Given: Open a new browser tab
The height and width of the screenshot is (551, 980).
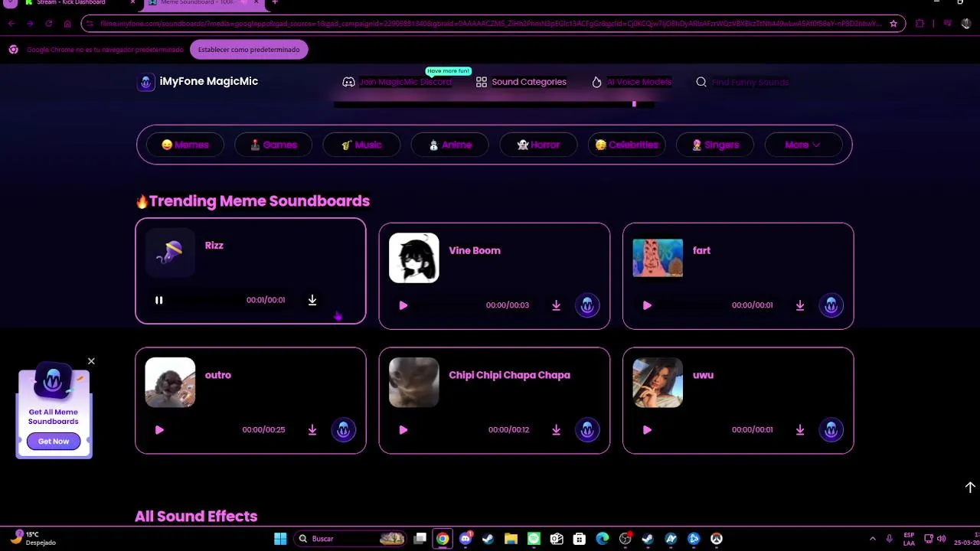Looking at the screenshot, I should [275, 3].
